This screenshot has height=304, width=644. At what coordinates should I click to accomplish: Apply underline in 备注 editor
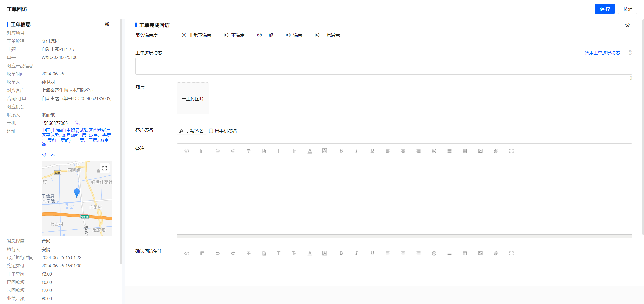372,151
